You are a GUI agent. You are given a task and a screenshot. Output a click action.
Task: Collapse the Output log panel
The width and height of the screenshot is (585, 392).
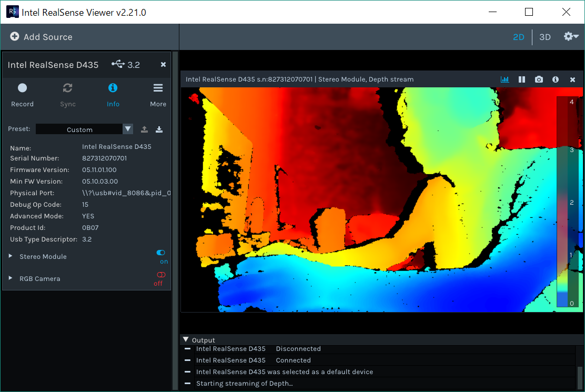click(x=185, y=340)
